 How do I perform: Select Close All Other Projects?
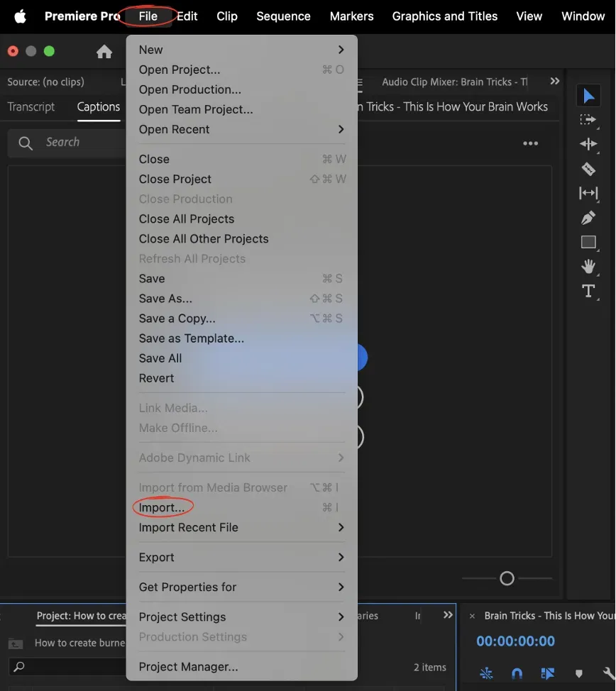(241, 239)
